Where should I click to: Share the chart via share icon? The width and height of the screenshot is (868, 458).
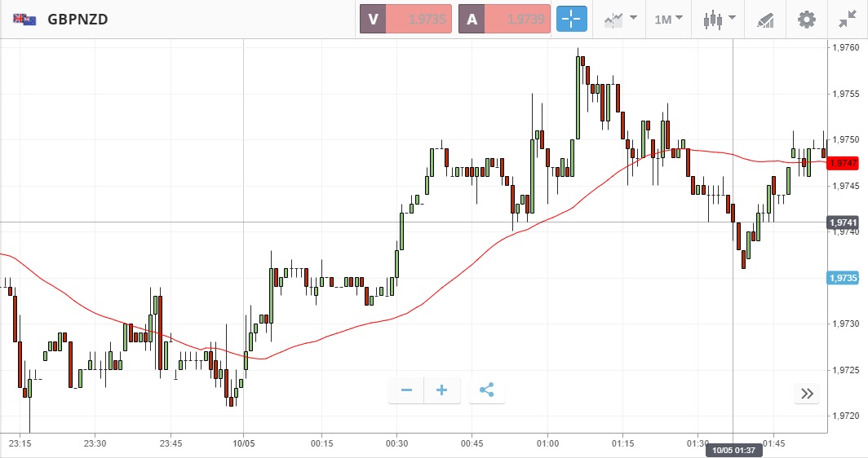[x=487, y=390]
